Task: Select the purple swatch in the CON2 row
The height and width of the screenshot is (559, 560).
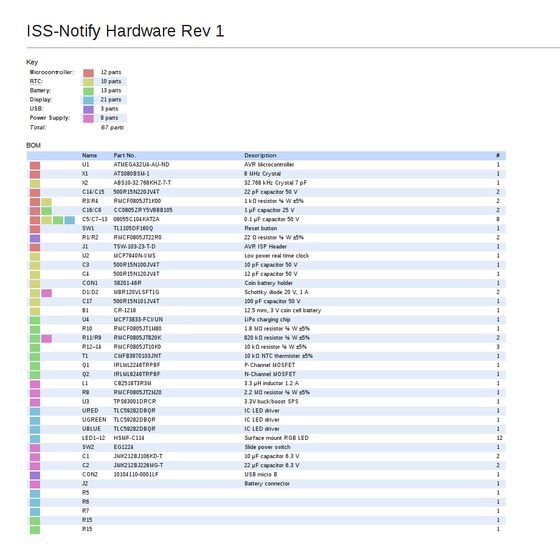Action: [35, 475]
